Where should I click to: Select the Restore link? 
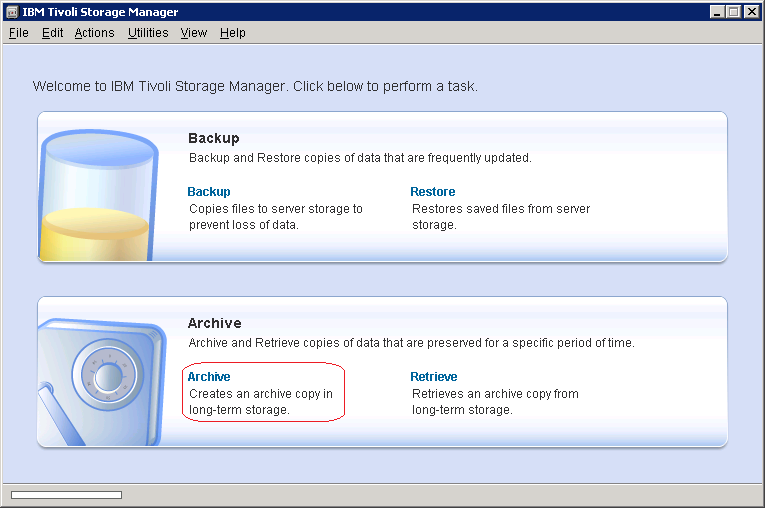coord(432,192)
